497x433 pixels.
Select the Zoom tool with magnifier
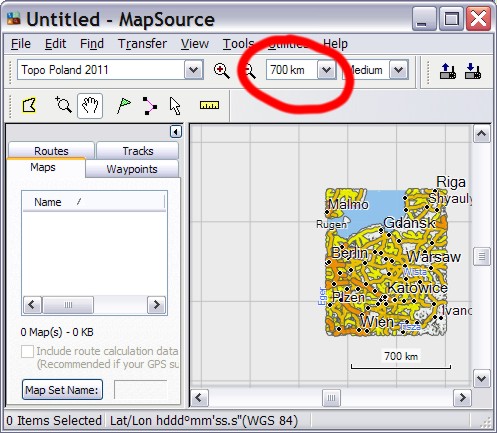(x=63, y=105)
